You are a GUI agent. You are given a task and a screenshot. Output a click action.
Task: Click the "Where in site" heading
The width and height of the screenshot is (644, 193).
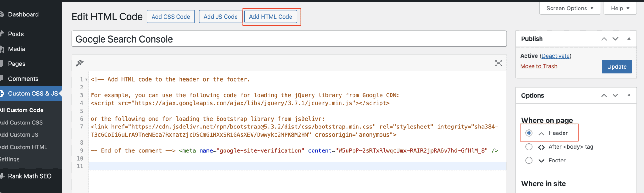pos(544,184)
